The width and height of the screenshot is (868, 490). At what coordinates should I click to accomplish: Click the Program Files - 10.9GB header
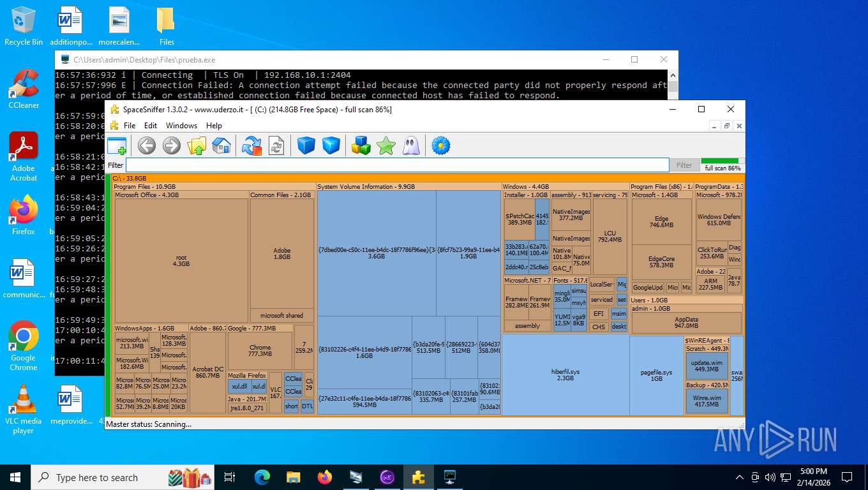pyautogui.click(x=214, y=187)
